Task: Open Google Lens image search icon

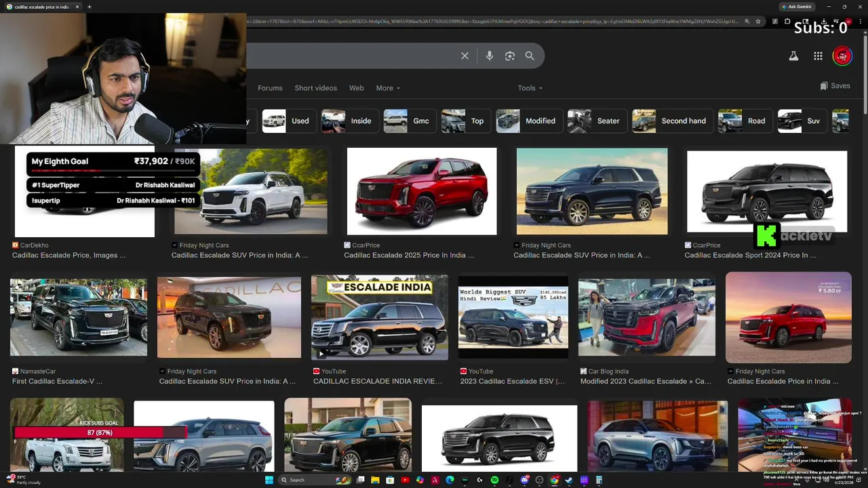Action: (510, 56)
